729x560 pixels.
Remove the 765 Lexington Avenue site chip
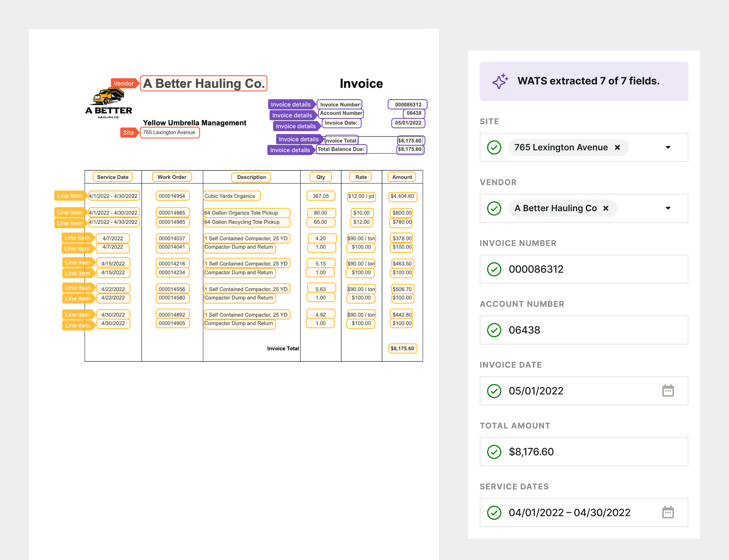(617, 147)
